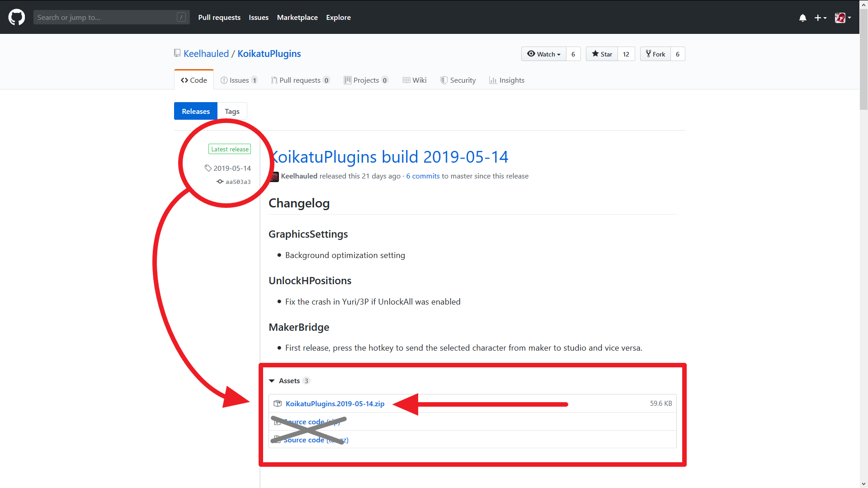This screenshot has width=868, height=488.
Task: Star the KoikatuPlugins repository
Action: click(602, 54)
